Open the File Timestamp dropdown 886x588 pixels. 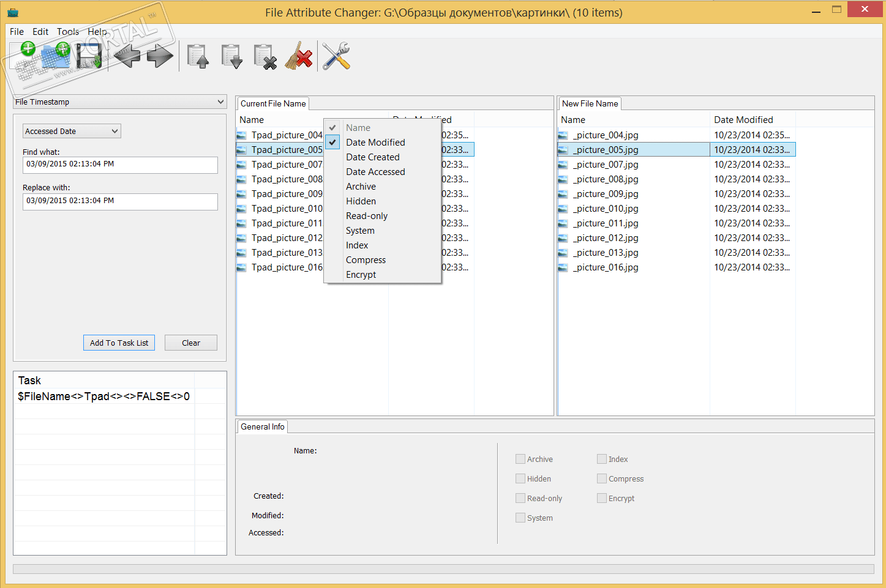pyautogui.click(x=120, y=102)
